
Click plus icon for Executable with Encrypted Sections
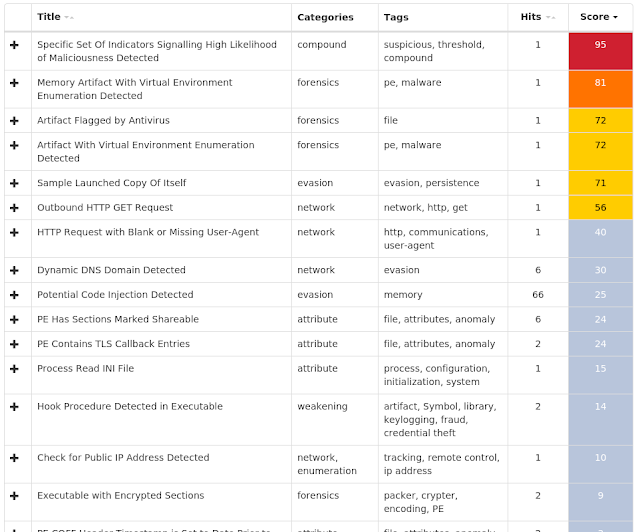coord(14,496)
